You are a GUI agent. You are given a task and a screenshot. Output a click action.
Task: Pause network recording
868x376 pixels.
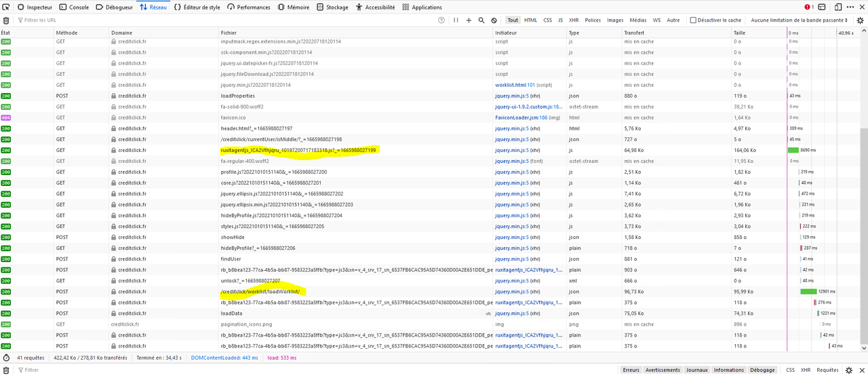click(456, 20)
